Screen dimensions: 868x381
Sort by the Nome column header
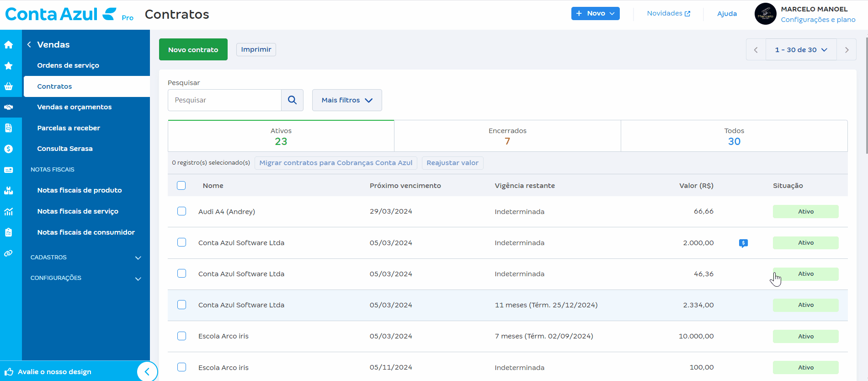coord(213,186)
